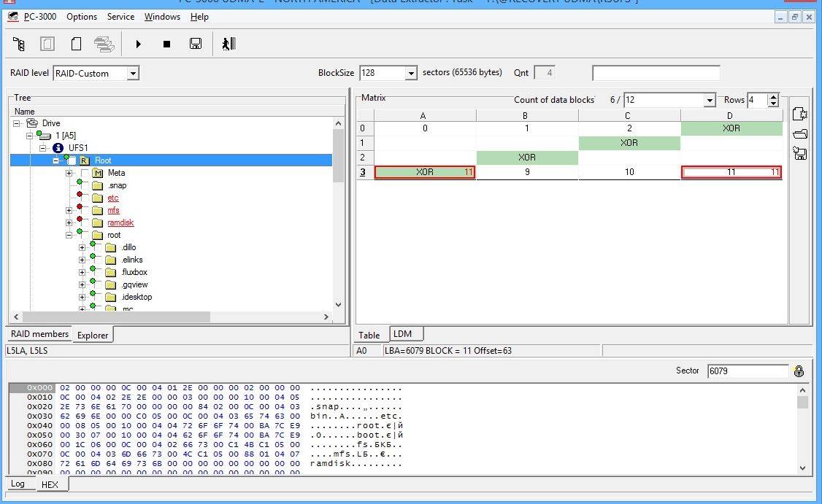The width and height of the screenshot is (822, 504).
Task: Click the tree structure toolbar icon
Action: (19, 44)
